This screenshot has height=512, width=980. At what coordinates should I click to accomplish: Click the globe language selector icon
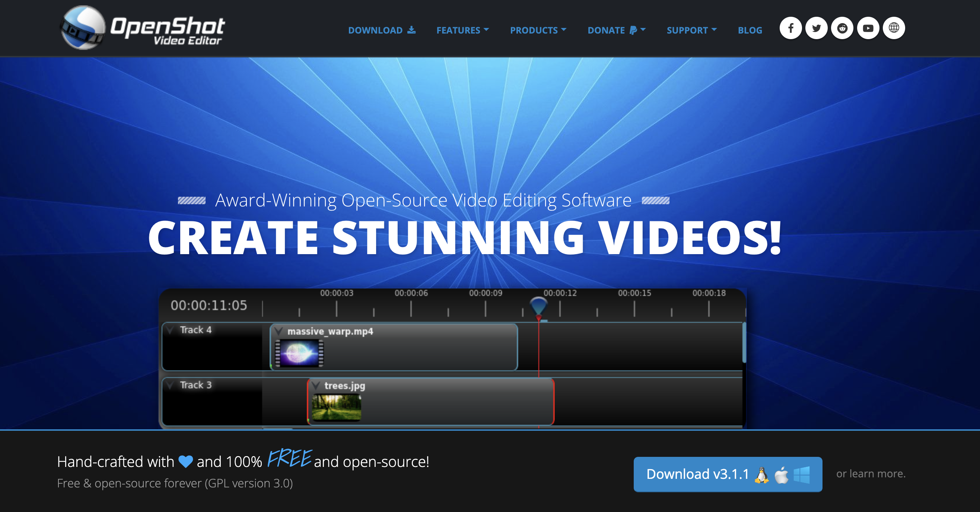click(x=894, y=28)
